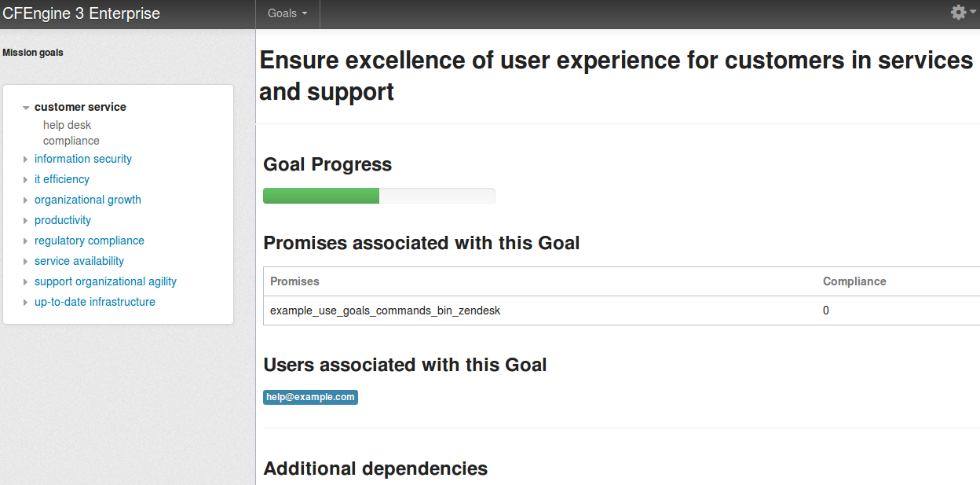Click the help@example.com user badge

click(x=310, y=397)
